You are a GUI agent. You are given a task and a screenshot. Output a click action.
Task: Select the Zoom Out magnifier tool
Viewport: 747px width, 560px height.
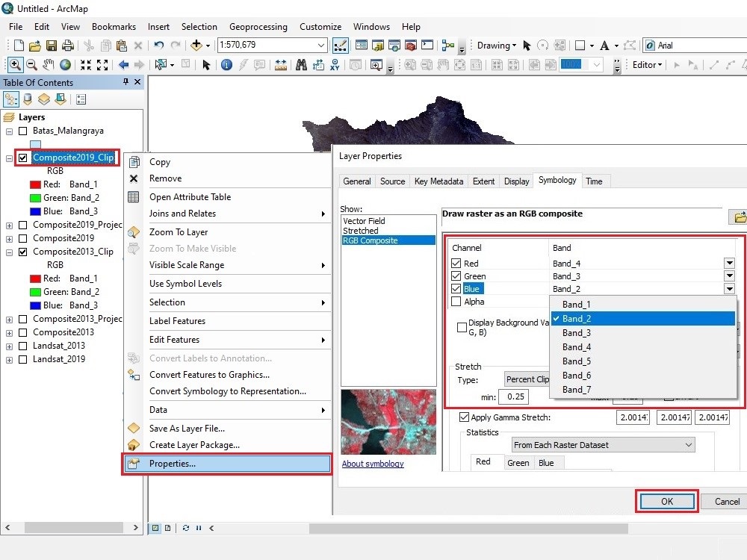[31, 64]
